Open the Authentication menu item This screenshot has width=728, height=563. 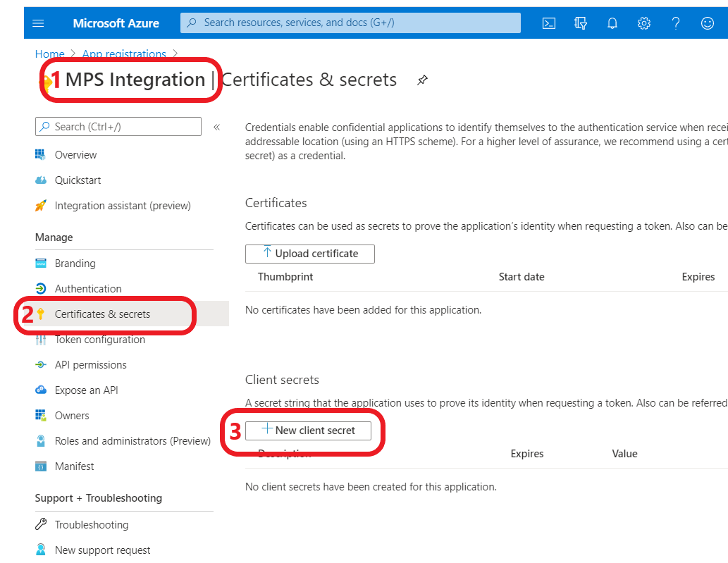click(x=88, y=289)
